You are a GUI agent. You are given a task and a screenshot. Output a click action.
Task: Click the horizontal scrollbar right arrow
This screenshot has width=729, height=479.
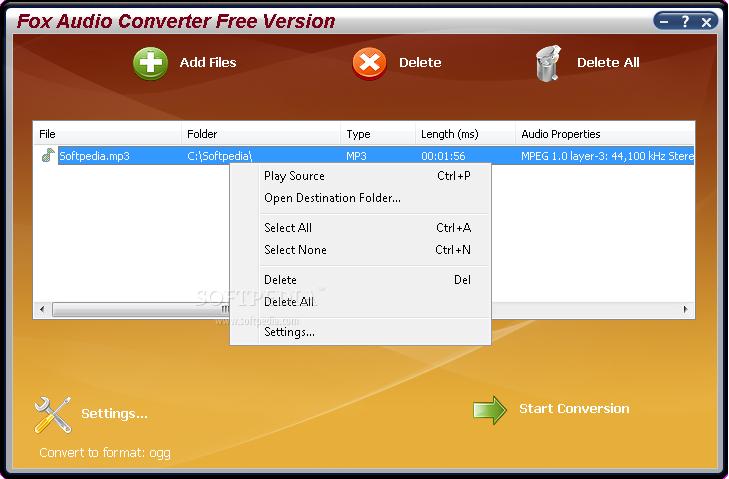point(686,309)
